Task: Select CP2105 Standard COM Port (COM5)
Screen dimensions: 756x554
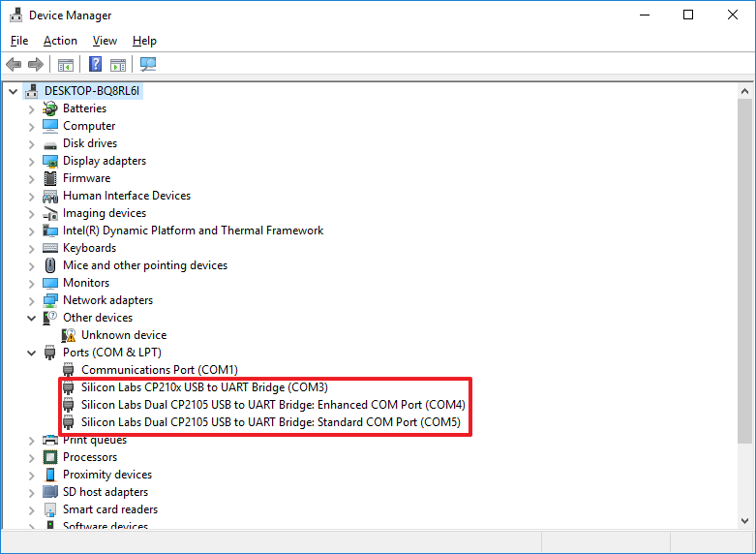Action: click(271, 421)
